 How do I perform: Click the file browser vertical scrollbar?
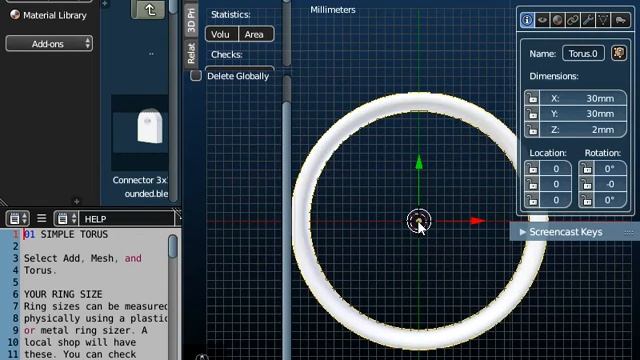[173, 100]
